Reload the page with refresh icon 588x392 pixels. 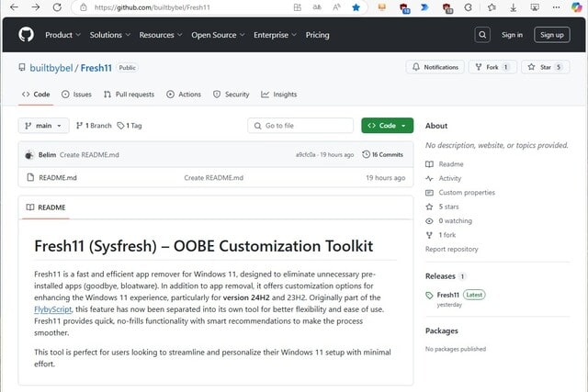tap(57, 7)
